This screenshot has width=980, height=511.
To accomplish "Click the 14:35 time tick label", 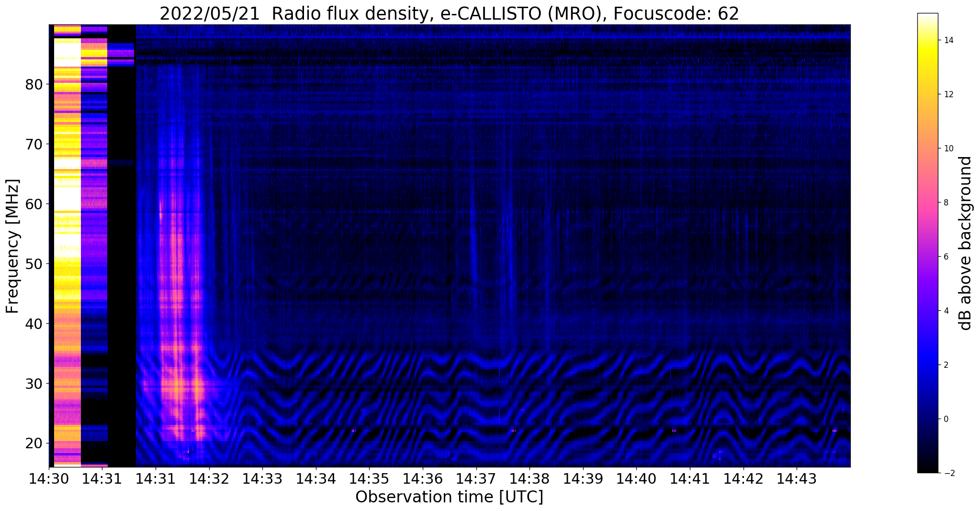I will (x=369, y=478).
